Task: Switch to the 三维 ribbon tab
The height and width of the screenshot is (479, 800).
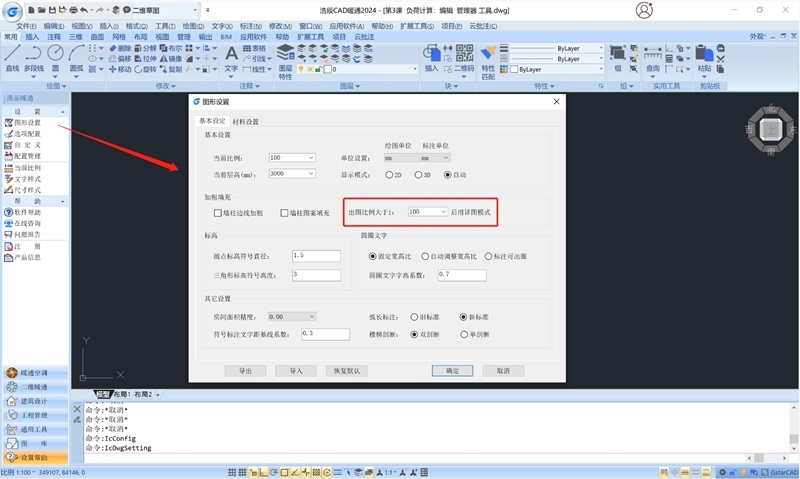Action: pos(76,37)
